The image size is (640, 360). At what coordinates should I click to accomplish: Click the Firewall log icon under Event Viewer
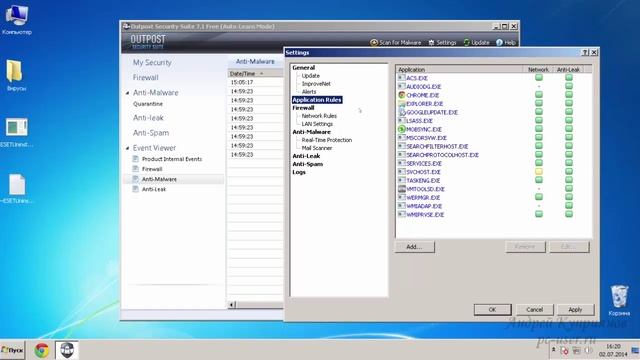136,169
